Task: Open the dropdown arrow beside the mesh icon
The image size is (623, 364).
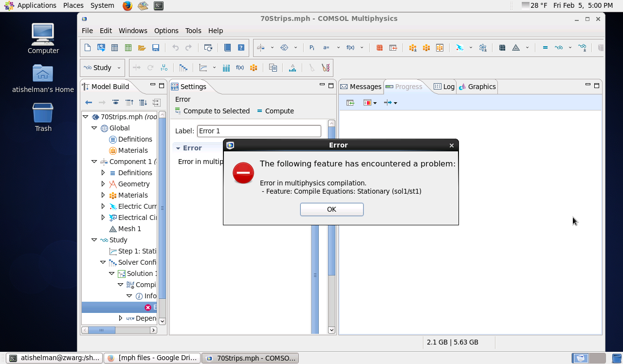Action: [527, 48]
